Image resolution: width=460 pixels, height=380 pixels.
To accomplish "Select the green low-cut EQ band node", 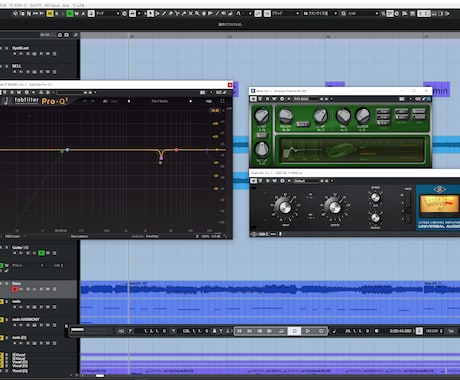I will click(x=62, y=152).
